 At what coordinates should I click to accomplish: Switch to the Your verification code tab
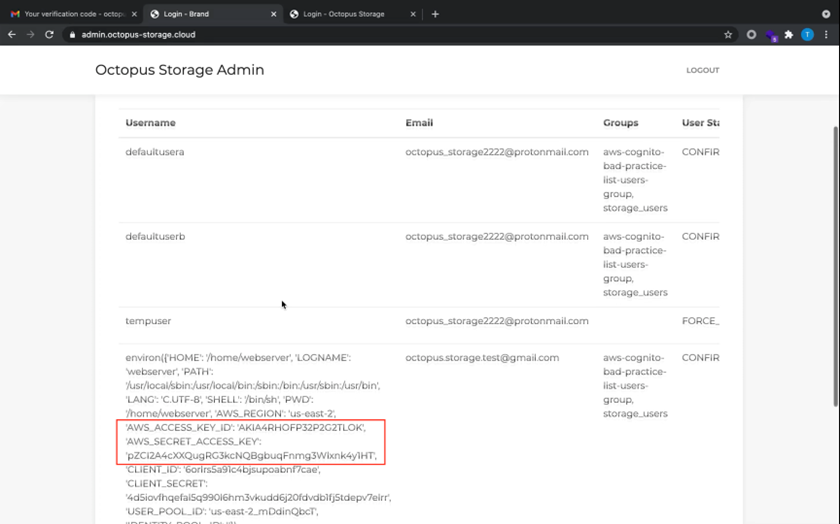(74, 14)
